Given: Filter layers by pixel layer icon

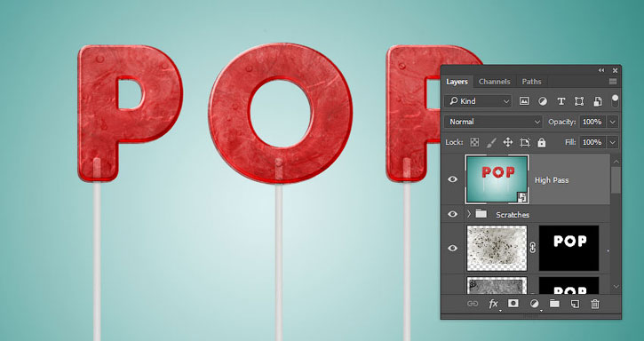Looking at the screenshot, I should coord(524,101).
